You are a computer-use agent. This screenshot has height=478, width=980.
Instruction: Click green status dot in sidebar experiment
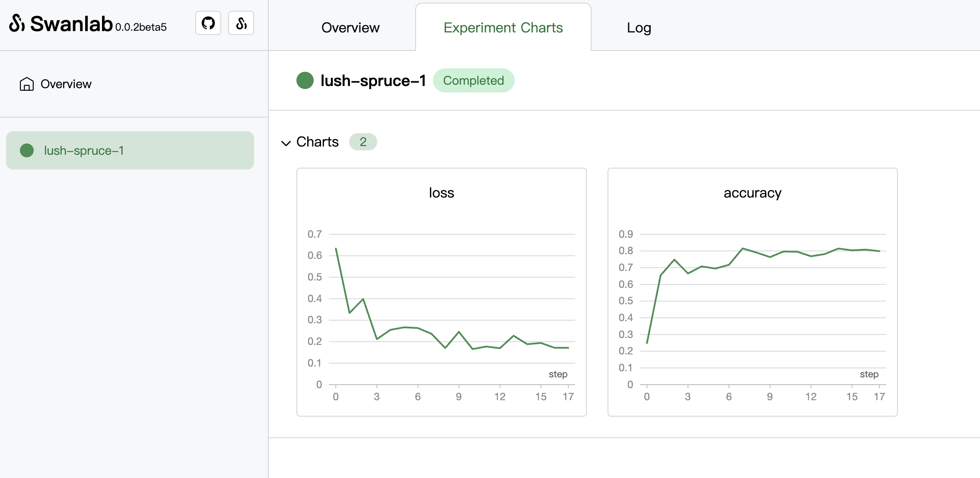coord(27,150)
